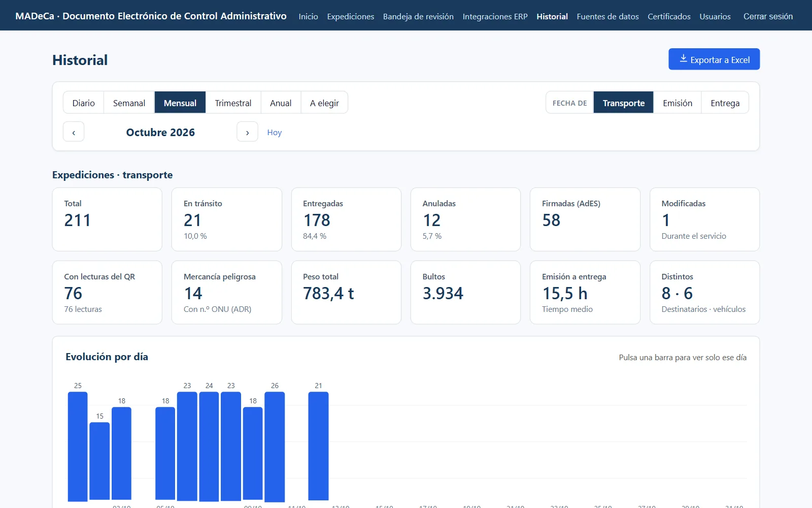Open the Historial navigation item

[552, 16]
